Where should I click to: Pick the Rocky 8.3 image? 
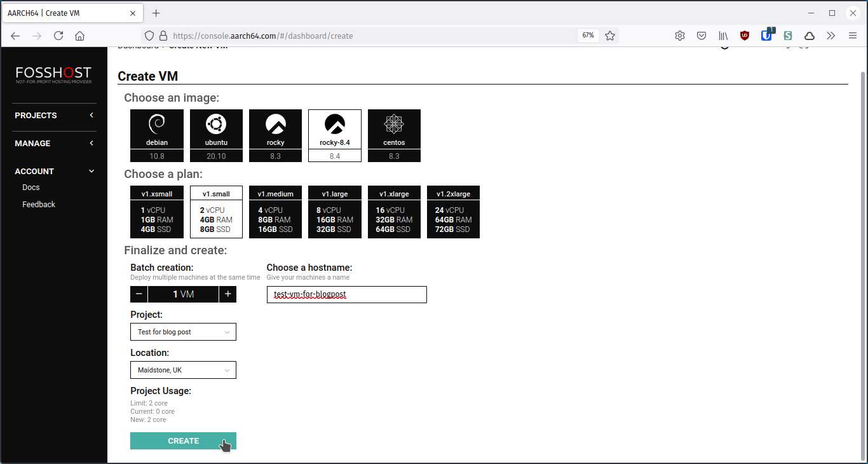coord(275,135)
